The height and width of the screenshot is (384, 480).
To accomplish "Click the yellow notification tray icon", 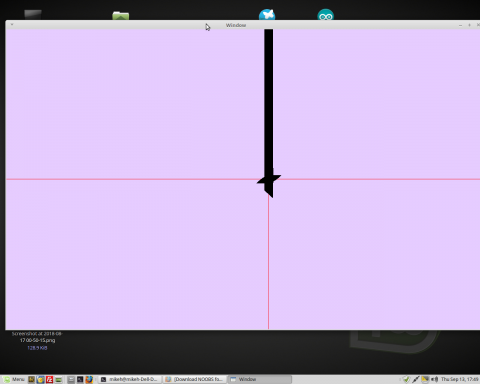I will pyautogui.click(x=425, y=379).
